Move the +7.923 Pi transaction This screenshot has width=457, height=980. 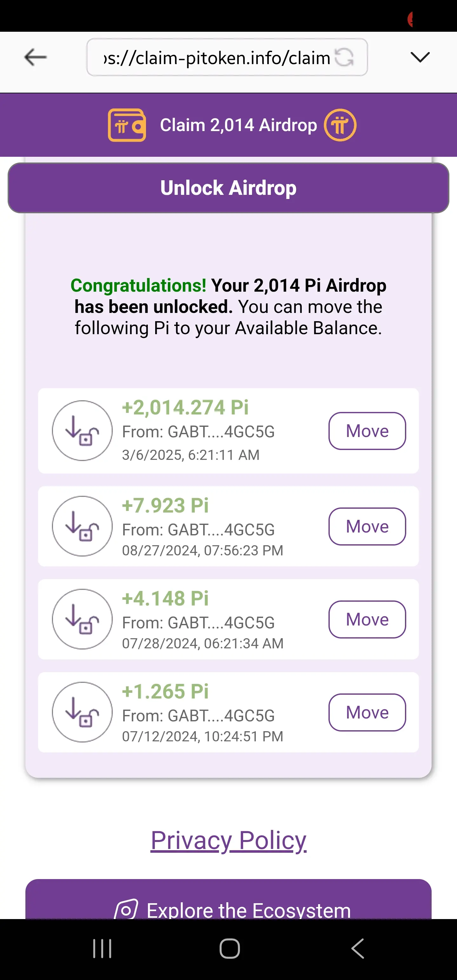tap(367, 526)
